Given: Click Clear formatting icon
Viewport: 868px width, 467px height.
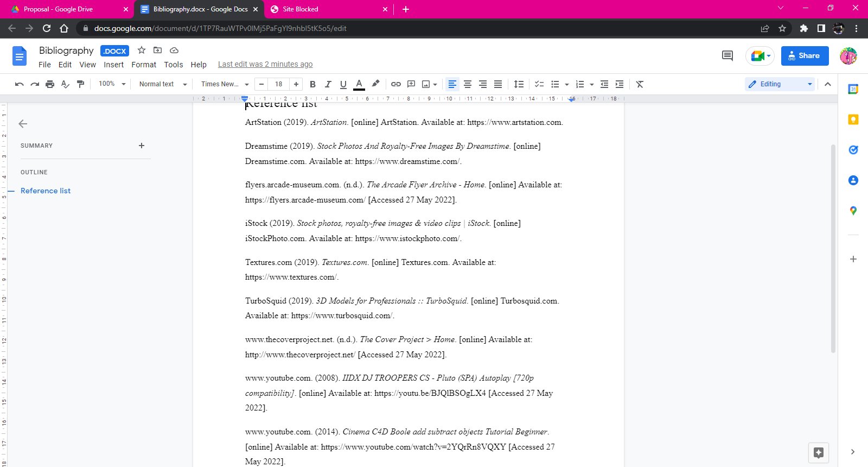Looking at the screenshot, I should 640,84.
